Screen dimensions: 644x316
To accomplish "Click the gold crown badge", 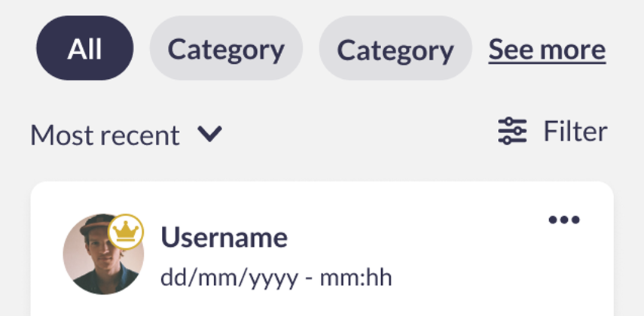I will coord(126,232).
